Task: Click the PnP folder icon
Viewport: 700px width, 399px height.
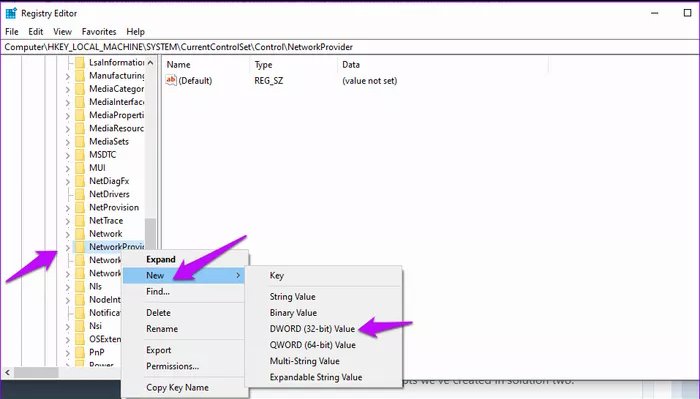Action: click(80, 352)
